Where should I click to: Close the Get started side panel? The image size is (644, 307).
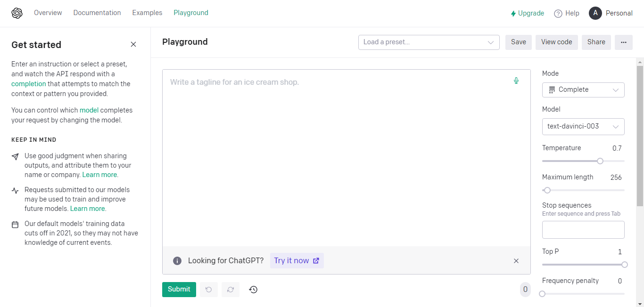click(x=133, y=44)
